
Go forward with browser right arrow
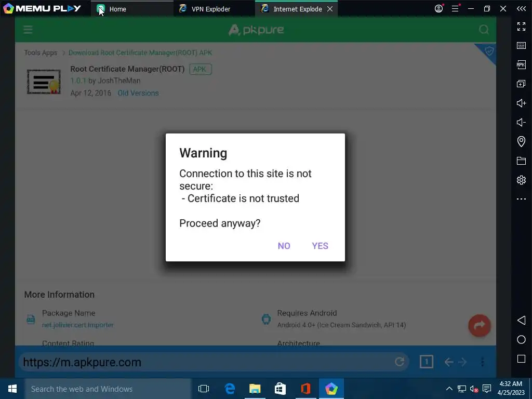462,362
